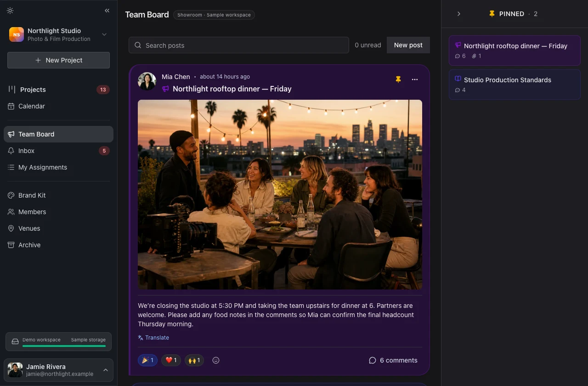Screen dimensions: 588x386
Task: Open the Venues page
Action: tap(58, 228)
